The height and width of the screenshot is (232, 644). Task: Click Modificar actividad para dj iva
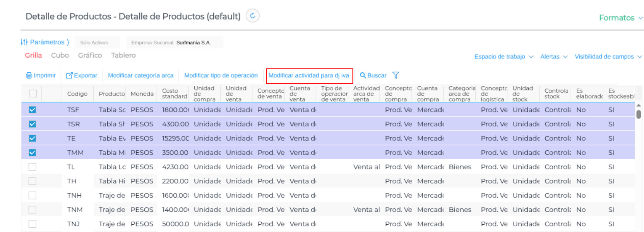[309, 75]
